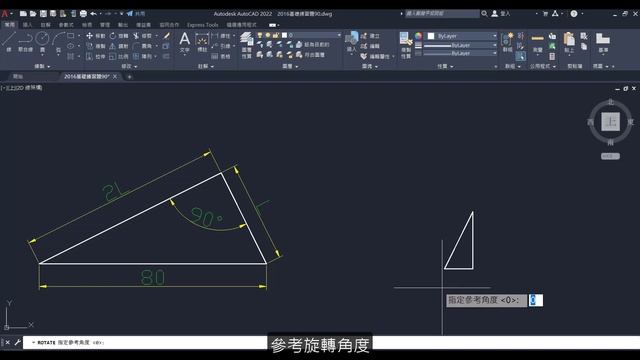Click the ViewCube Top (上) face

610,122
